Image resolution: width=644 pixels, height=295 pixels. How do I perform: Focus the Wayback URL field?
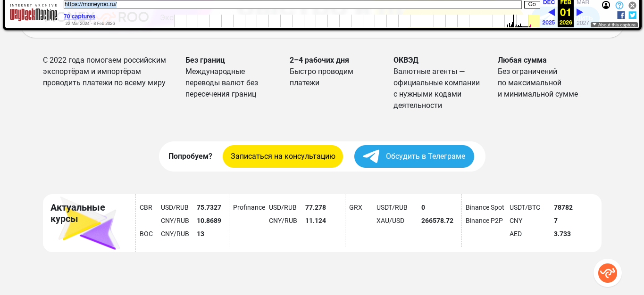(x=293, y=5)
